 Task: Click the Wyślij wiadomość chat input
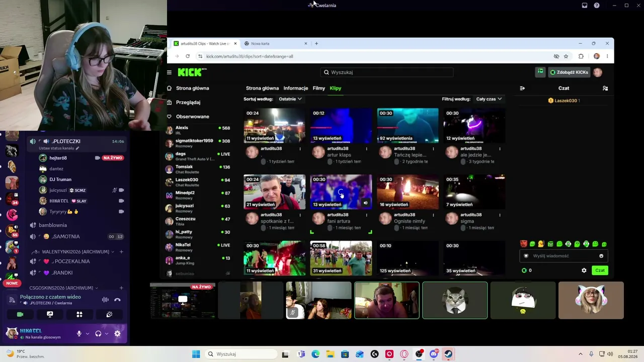click(563, 256)
